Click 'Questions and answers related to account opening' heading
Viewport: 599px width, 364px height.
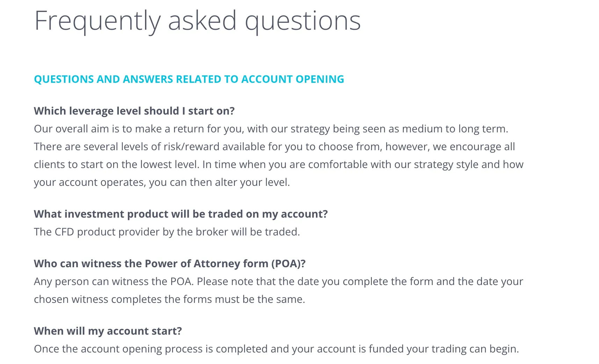189,79
